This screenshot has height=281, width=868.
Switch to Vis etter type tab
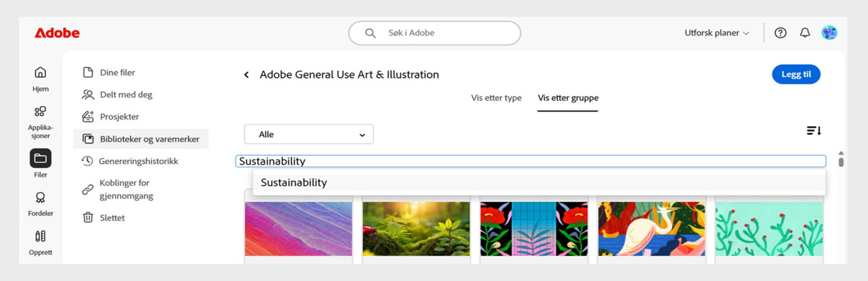coord(496,98)
